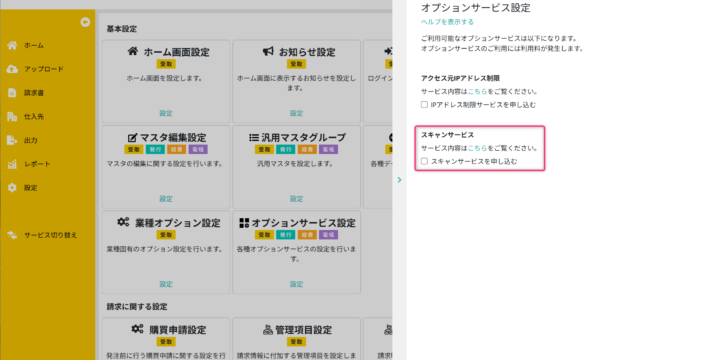Click the icon on 管理項目設定 card

268,329
